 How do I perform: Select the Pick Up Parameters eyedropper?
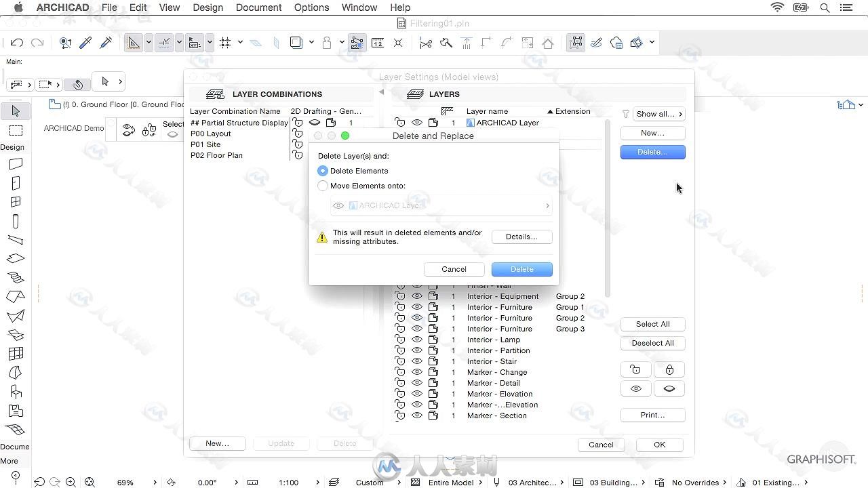(x=85, y=43)
